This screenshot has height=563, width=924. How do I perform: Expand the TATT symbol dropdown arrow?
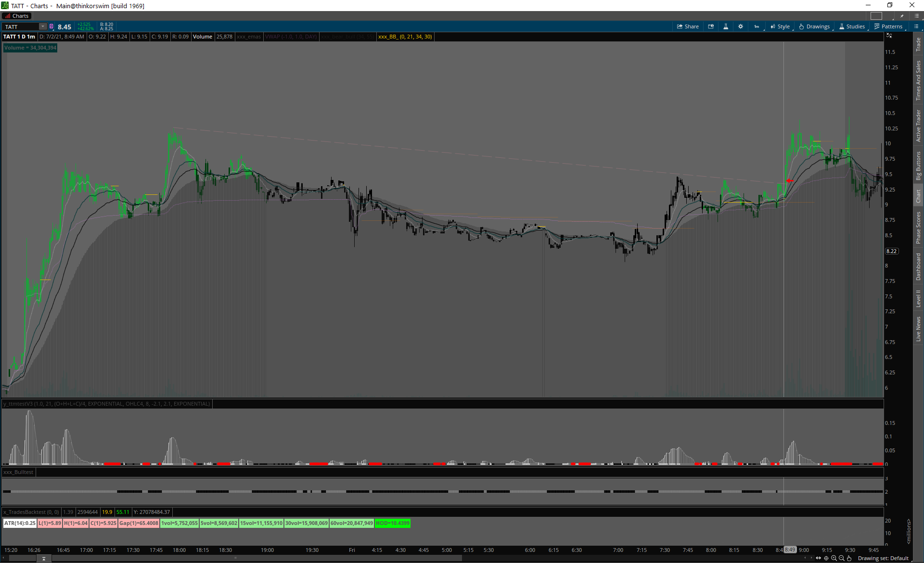(x=43, y=26)
